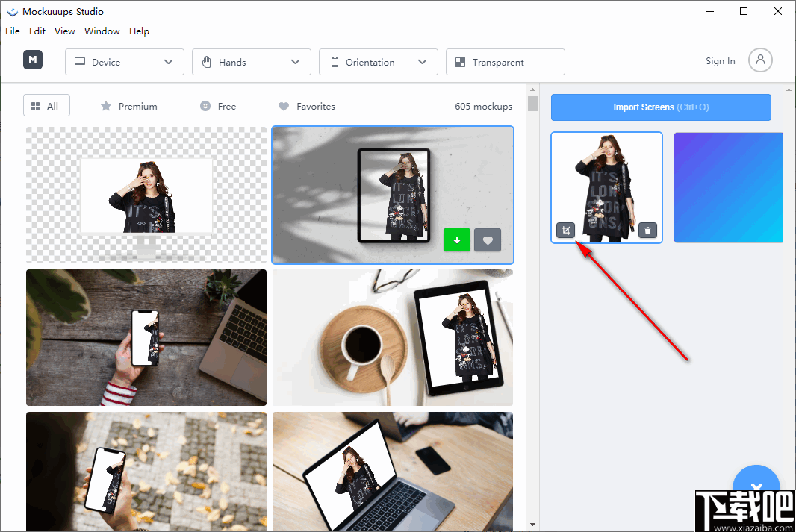
Task: Open the Orientation dropdown
Action: tap(378, 62)
